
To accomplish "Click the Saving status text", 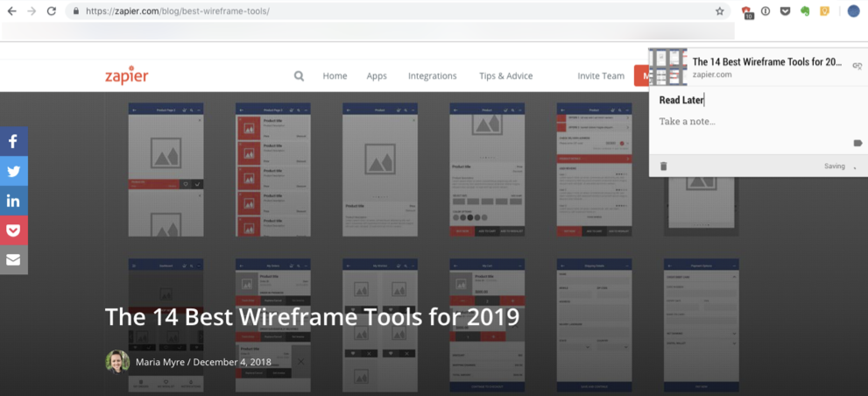I will 834,166.
